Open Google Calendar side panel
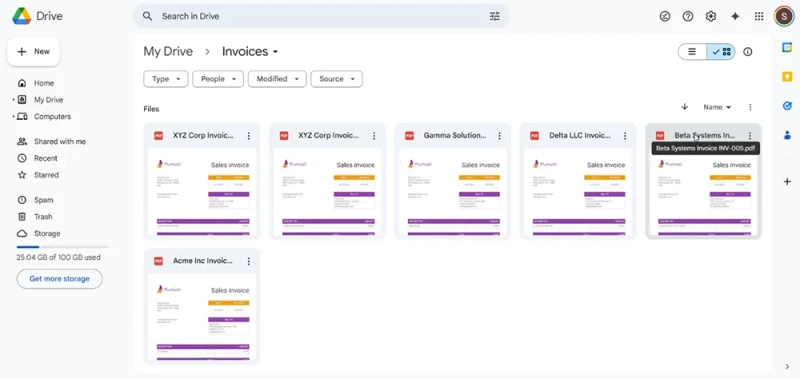 (787, 47)
